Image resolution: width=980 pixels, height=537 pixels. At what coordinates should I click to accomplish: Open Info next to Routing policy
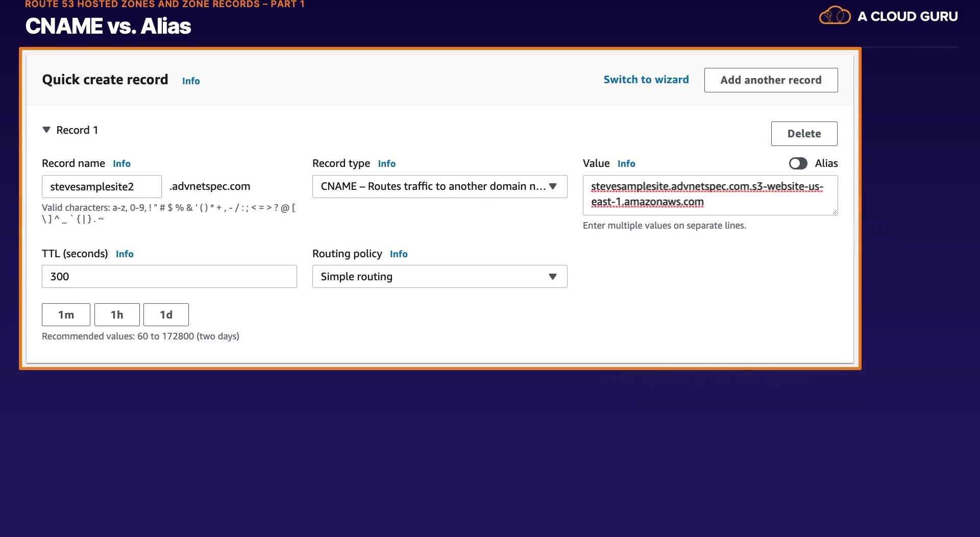(x=399, y=254)
